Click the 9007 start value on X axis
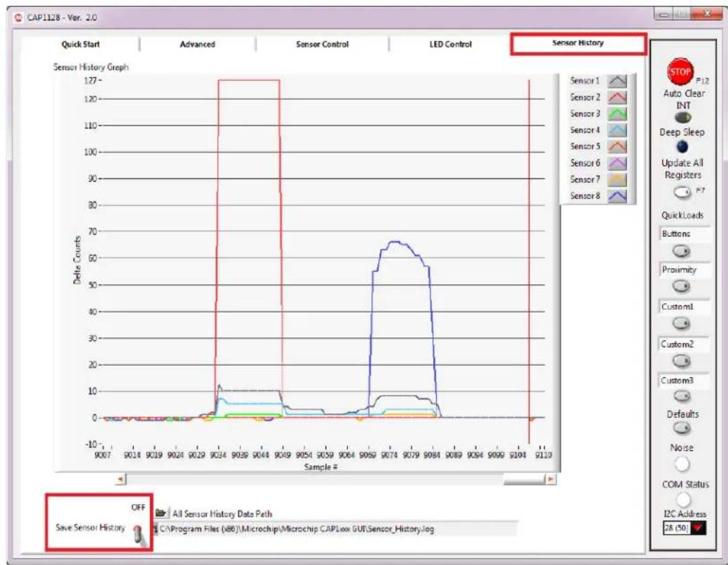 [x=103, y=455]
